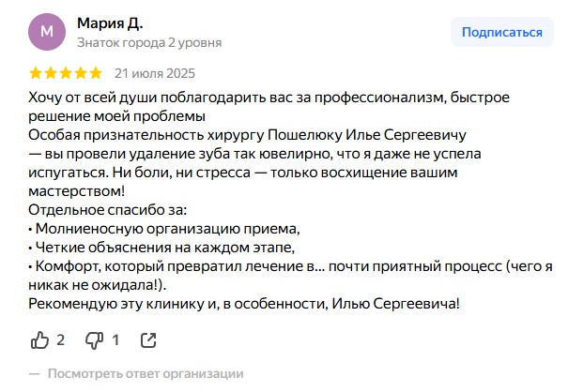
Task: Click "Знаток города 2 уровня" status
Action: [149, 42]
